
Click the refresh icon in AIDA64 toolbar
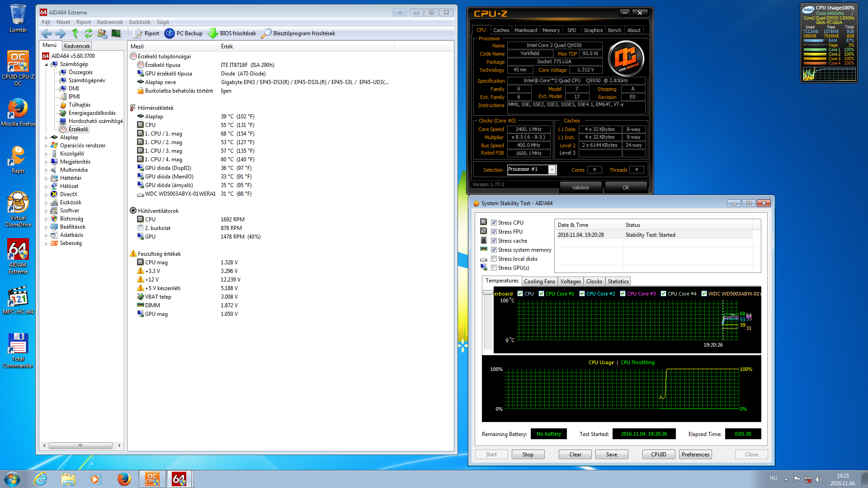pos(89,33)
